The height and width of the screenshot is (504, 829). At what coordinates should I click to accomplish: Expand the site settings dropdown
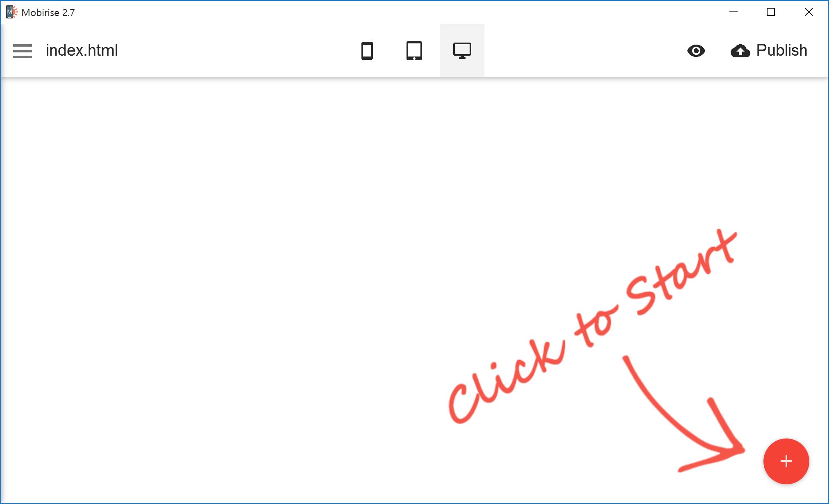(x=23, y=50)
